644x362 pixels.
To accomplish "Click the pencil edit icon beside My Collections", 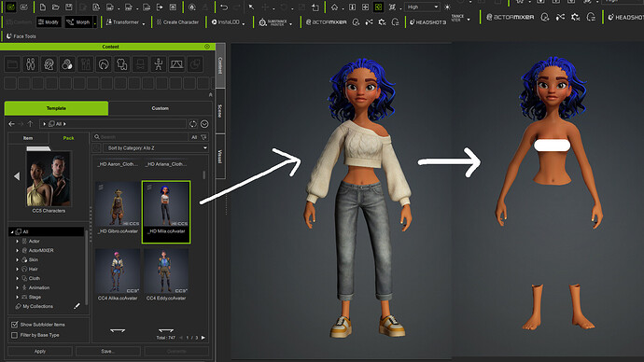I will pyautogui.click(x=77, y=306).
